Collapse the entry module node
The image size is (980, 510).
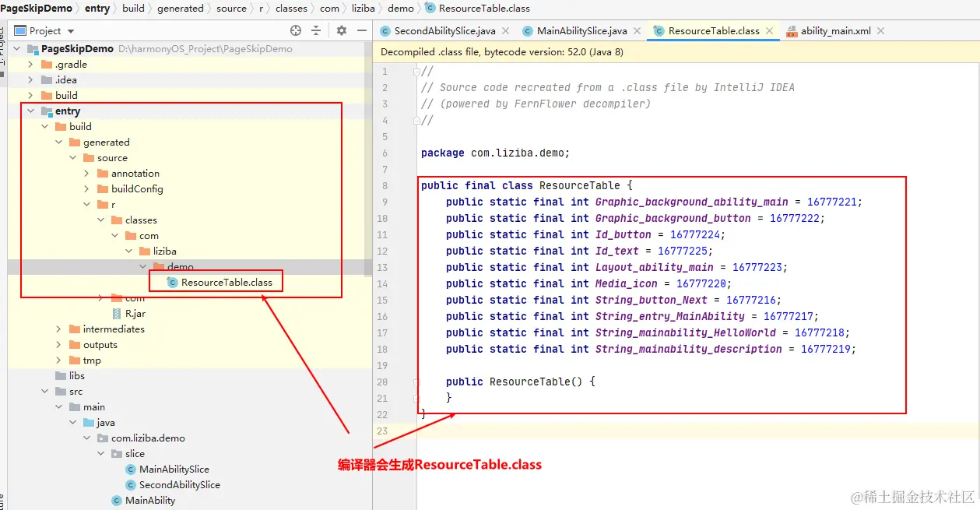[30, 111]
